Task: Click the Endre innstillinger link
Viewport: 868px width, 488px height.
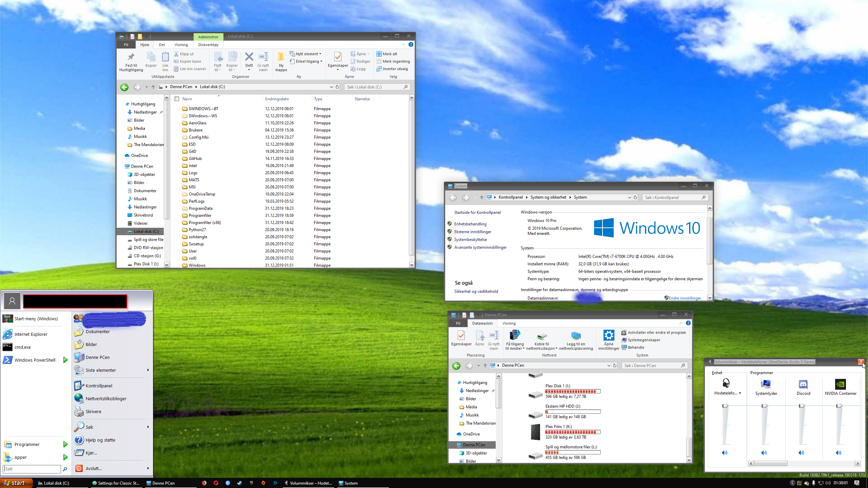Action: tap(685, 298)
